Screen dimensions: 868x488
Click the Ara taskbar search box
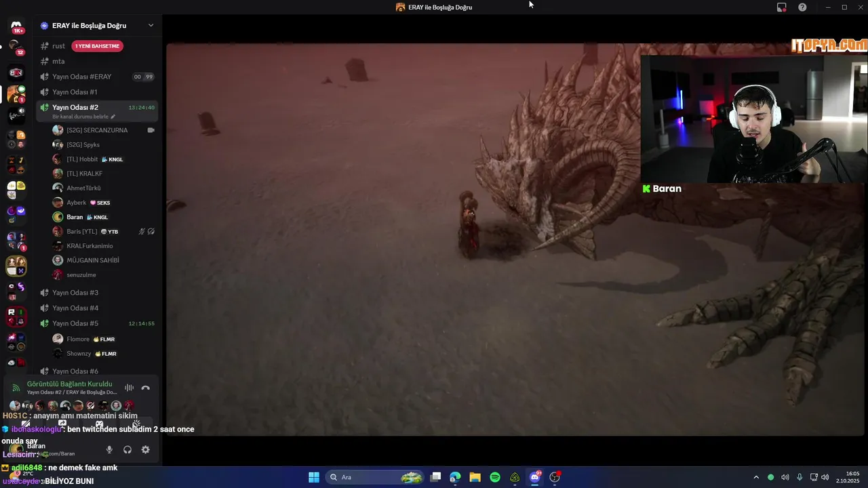coord(375,477)
